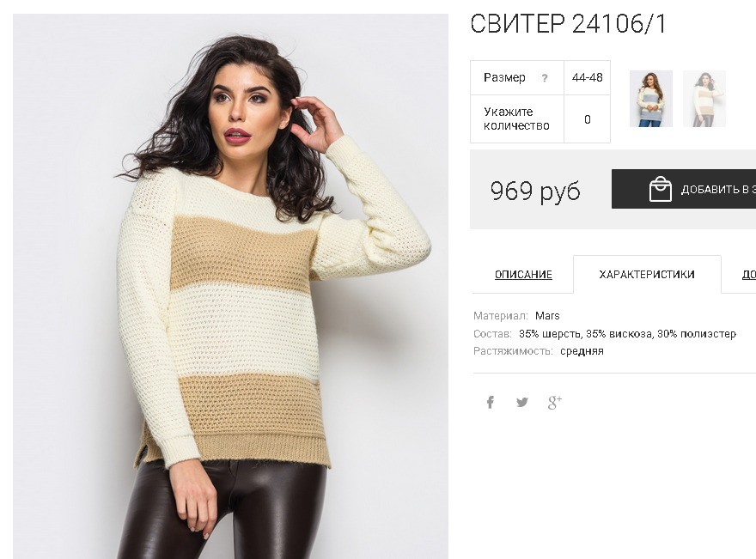
Task: Click the quantity input field showing 0
Action: (x=588, y=119)
